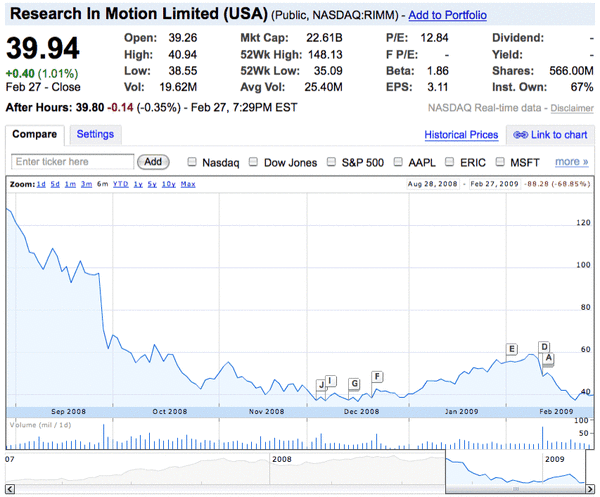This screenshot has width=600, height=497.
Task: Click news flag J on chart
Action: (x=321, y=385)
